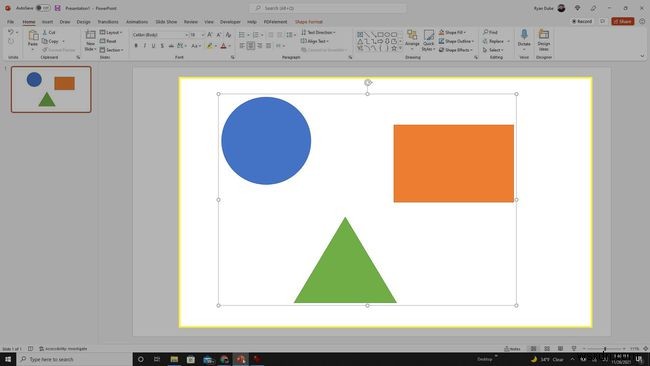Click the Slide Sorter view icon
The image size is (650, 366).
[547, 349]
